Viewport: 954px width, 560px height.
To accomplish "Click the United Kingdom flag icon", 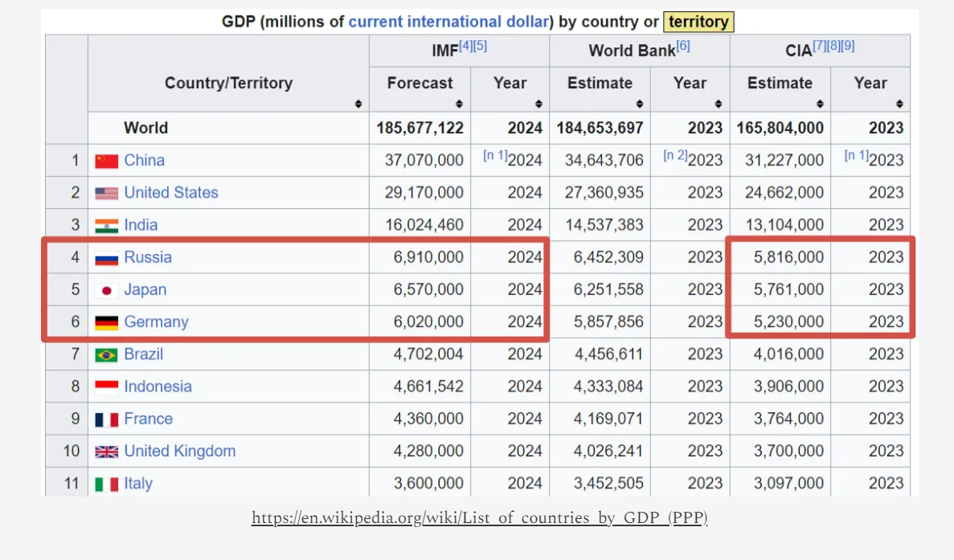I will tap(106, 452).
